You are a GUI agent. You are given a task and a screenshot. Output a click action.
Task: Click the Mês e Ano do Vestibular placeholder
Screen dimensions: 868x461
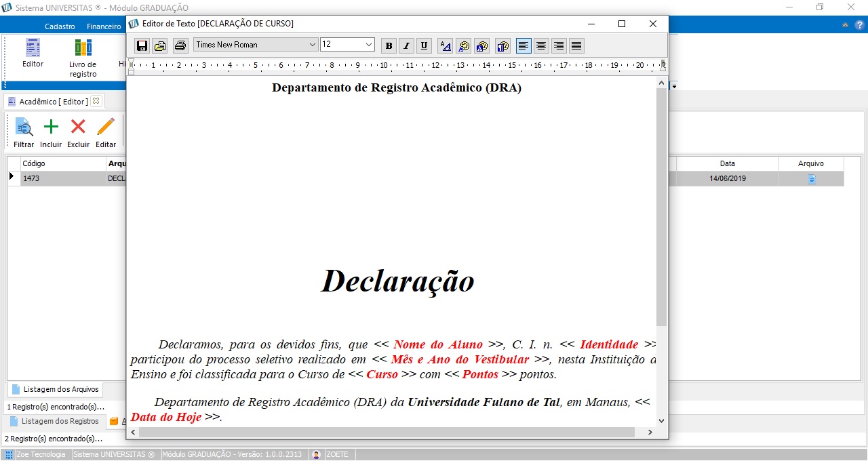pyautogui.click(x=460, y=359)
